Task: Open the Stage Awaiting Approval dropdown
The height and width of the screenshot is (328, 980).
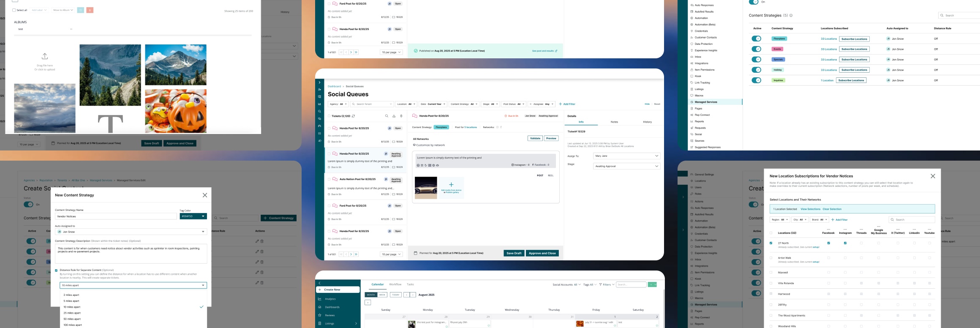Action: click(626, 166)
